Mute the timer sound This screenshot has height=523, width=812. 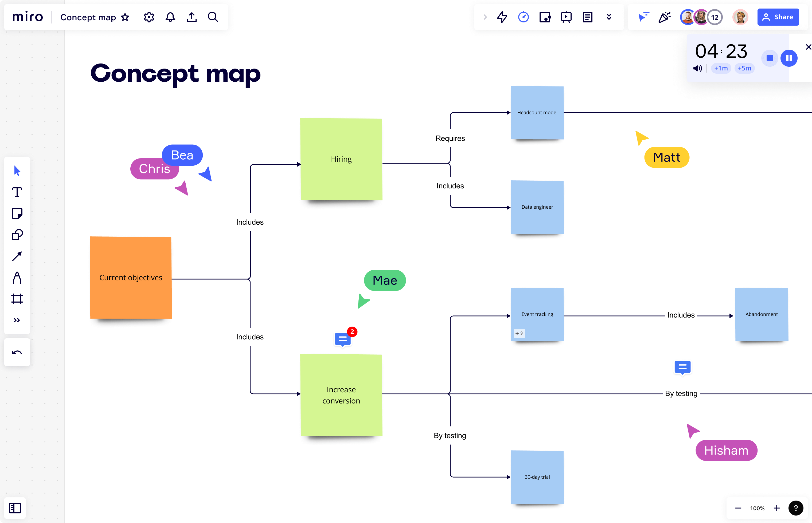point(698,68)
